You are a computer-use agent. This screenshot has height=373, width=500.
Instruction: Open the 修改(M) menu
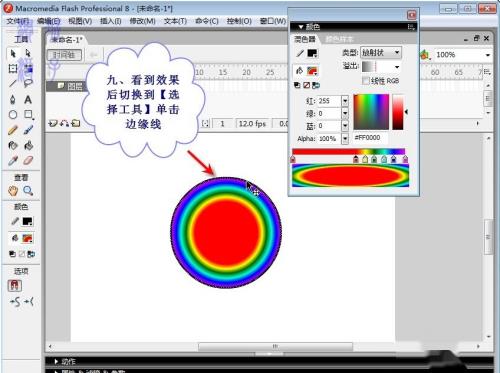pyautogui.click(x=142, y=21)
